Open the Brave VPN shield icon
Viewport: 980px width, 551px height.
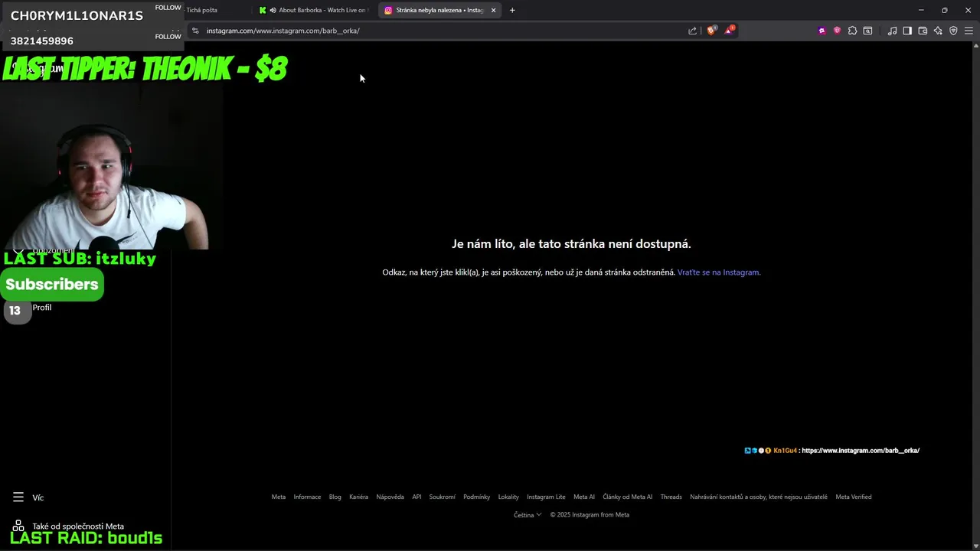click(953, 31)
